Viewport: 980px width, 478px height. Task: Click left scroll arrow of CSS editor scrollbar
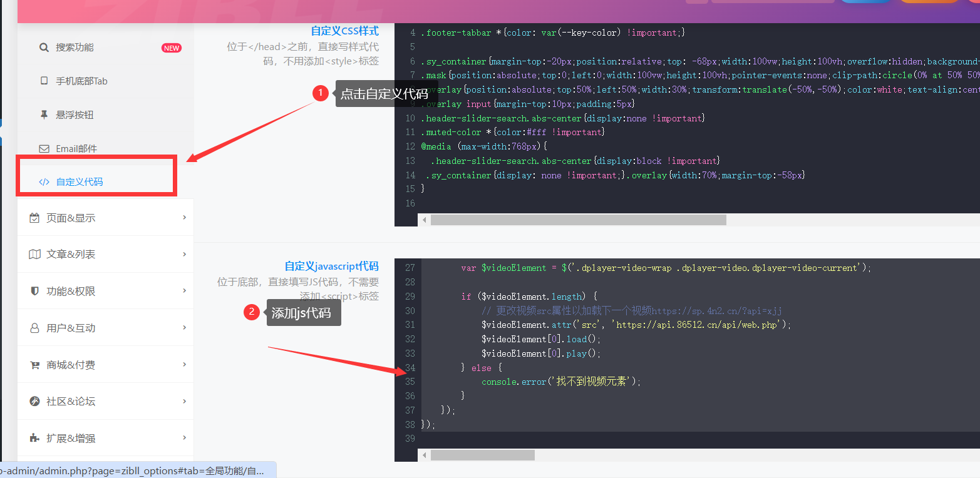[424, 220]
